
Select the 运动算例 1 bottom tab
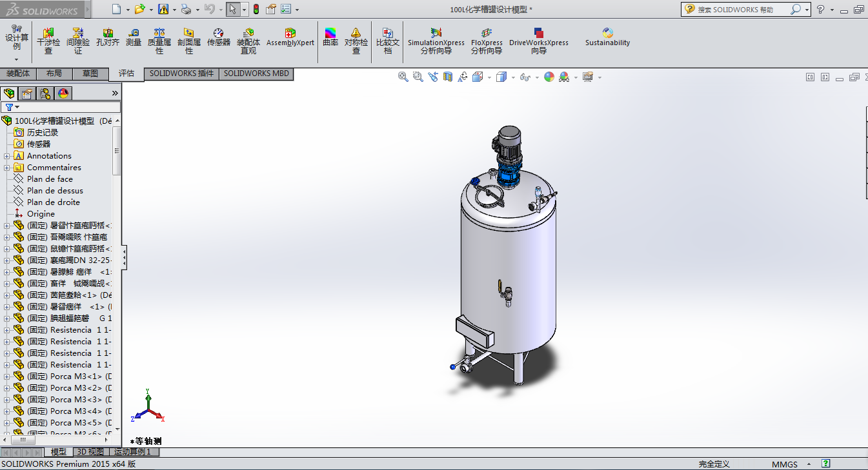(x=132, y=452)
